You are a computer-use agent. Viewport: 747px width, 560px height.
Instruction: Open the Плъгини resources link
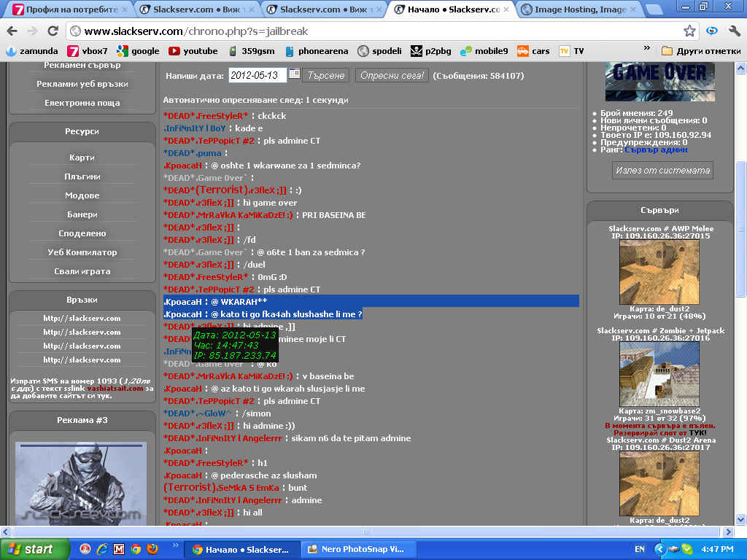point(82,176)
